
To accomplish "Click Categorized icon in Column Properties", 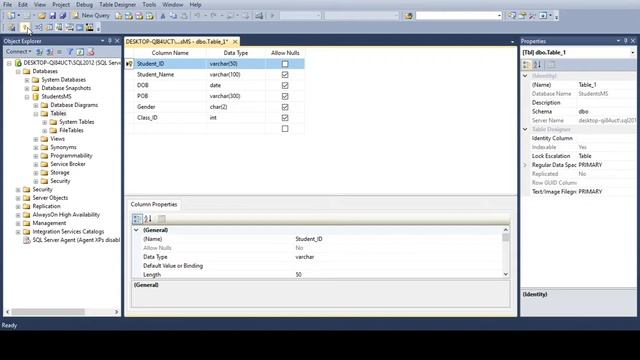I will pos(137,219).
